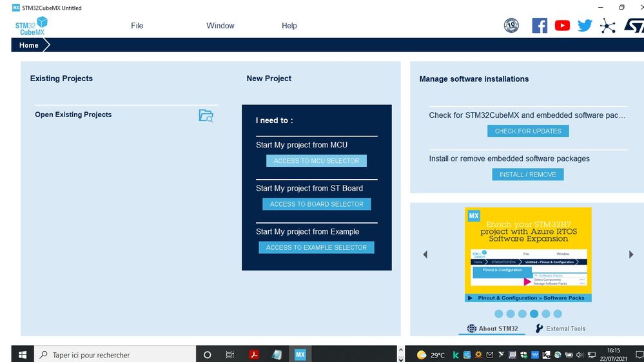Open the notification center icon
The width and height of the screenshot is (644, 362).
point(639,355)
